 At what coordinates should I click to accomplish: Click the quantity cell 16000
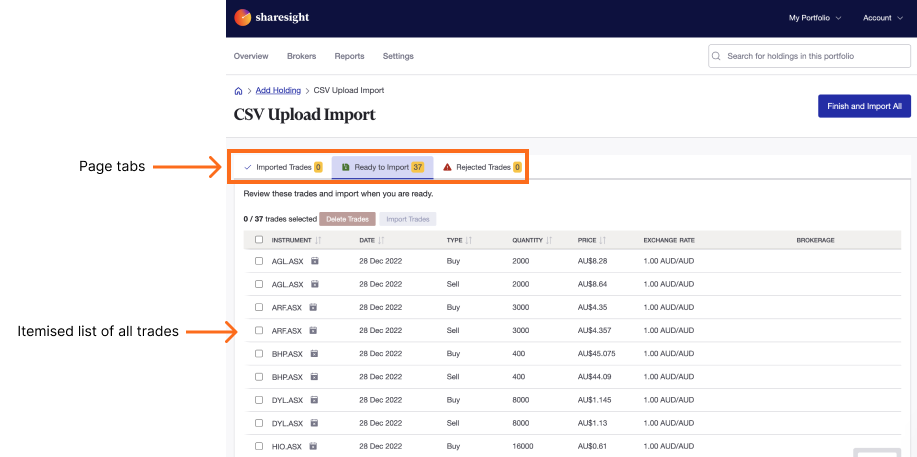click(522, 446)
